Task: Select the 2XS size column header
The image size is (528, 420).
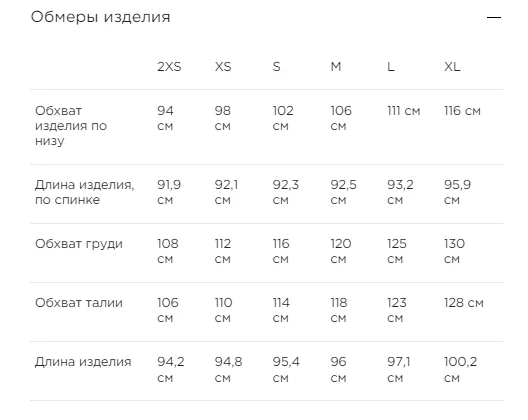Action: coord(169,67)
